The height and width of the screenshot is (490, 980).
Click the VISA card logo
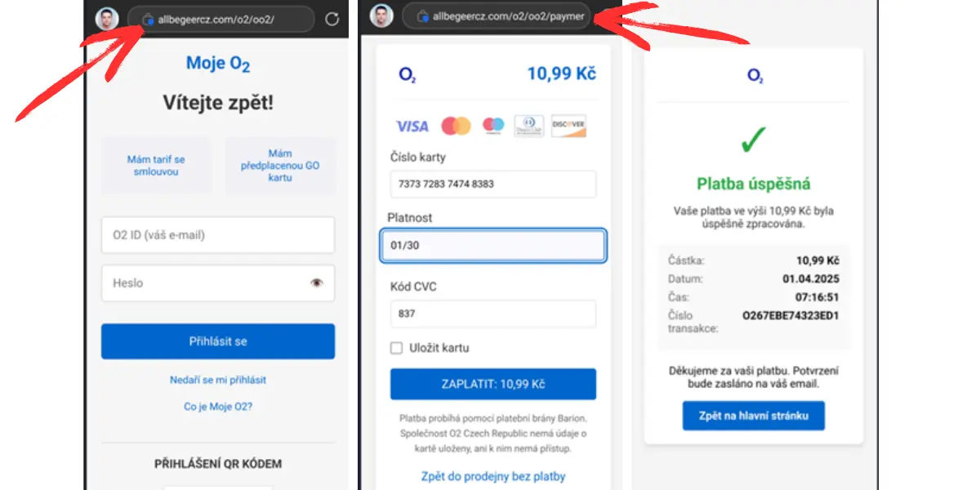tap(412, 127)
